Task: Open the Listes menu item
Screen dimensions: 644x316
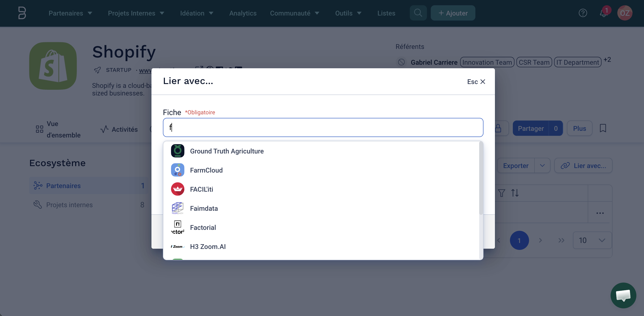Action: point(386,13)
